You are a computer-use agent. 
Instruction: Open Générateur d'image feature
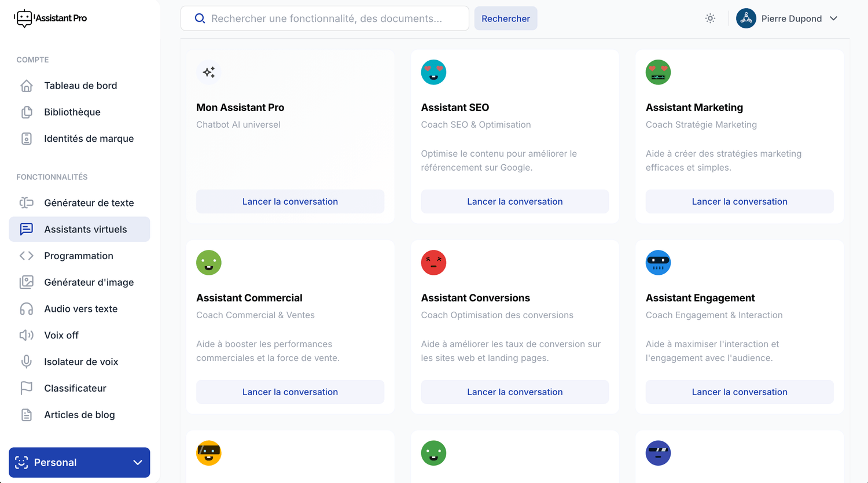coord(79,282)
